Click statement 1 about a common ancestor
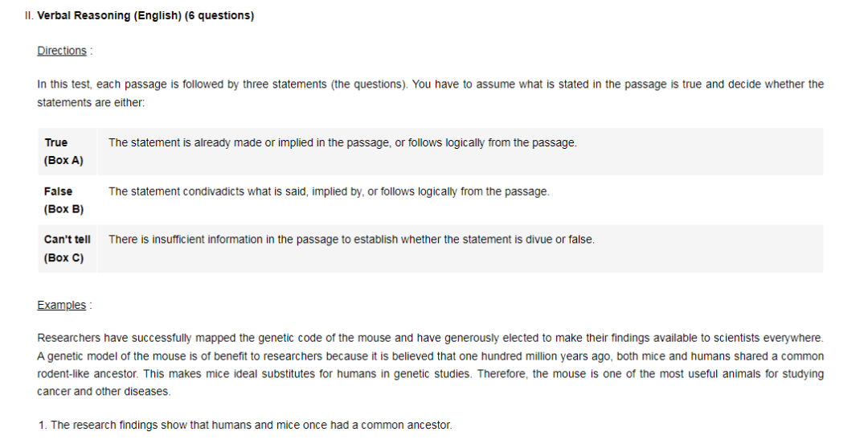 click(245, 425)
